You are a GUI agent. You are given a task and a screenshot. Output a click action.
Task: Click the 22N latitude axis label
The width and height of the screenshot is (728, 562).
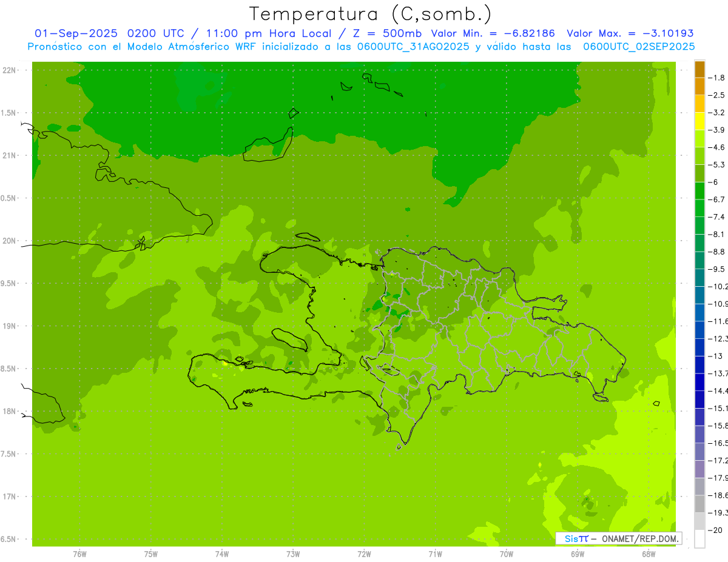10,70
